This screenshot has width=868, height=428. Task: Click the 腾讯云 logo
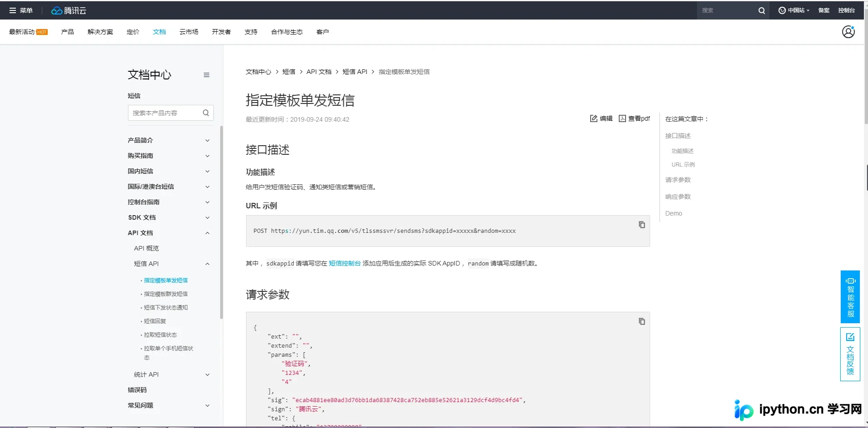[x=69, y=10]
